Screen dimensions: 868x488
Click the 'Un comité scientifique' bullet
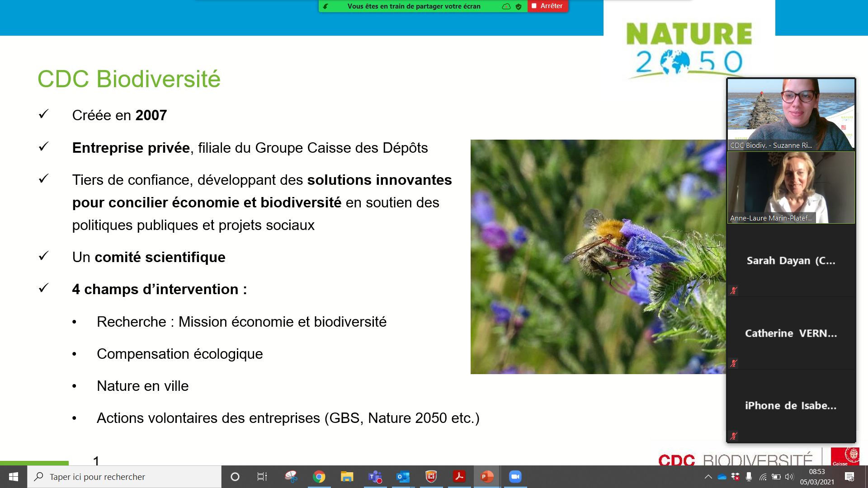(x=149, y=257)
